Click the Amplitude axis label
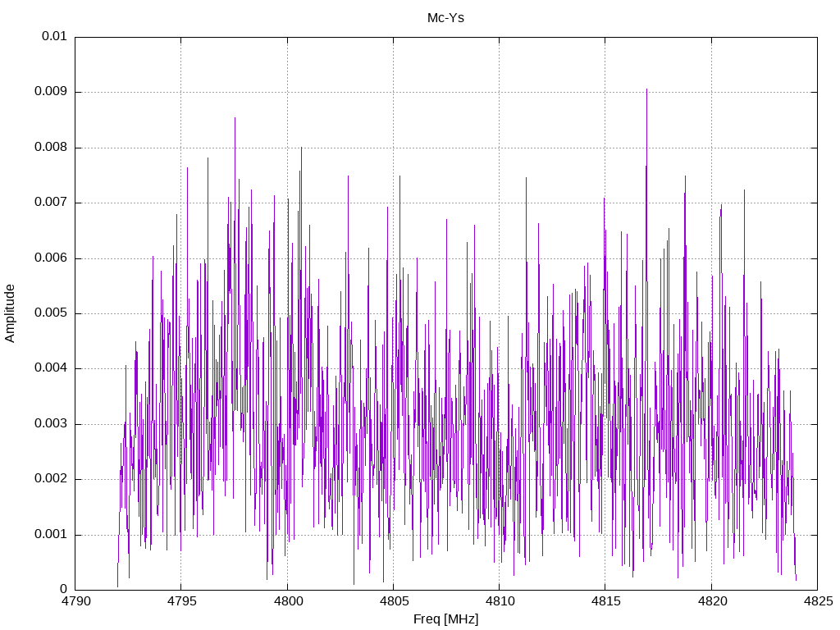 (x=10, y=313)
